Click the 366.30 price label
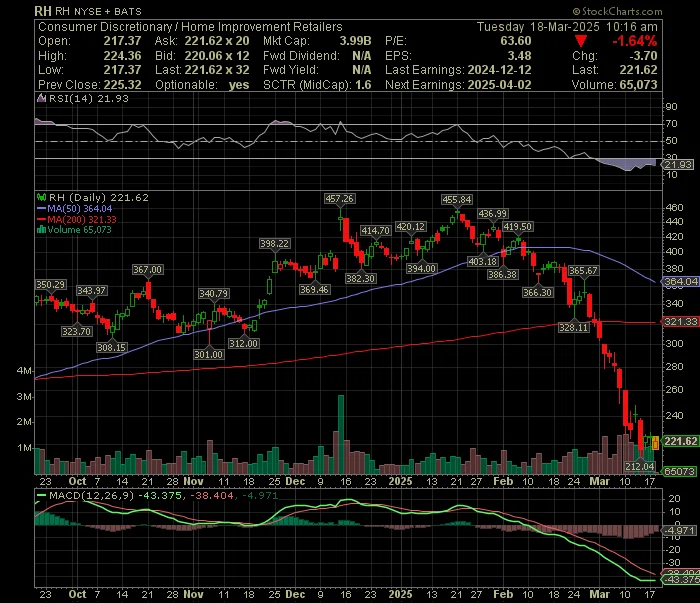 (538, 293)
